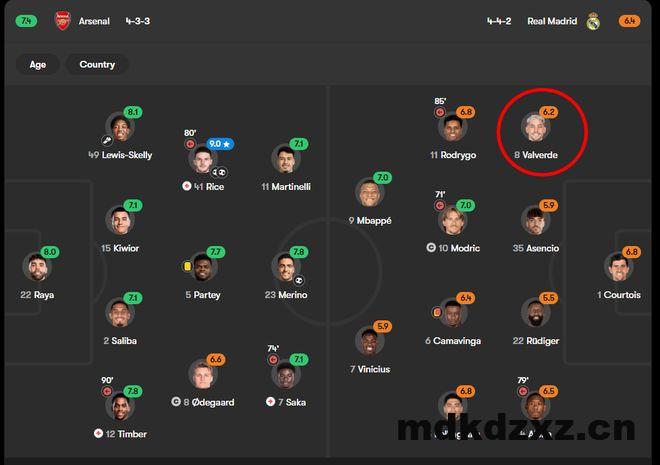The width and height of the screenshot is (660, 465).
Task: Toggle the Age filter chip
Action: [37, 64]
